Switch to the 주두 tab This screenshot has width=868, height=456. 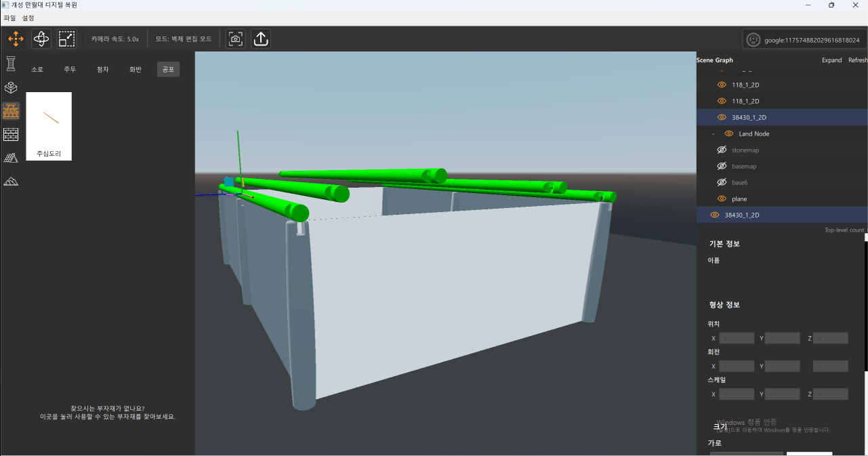point(70,69)
